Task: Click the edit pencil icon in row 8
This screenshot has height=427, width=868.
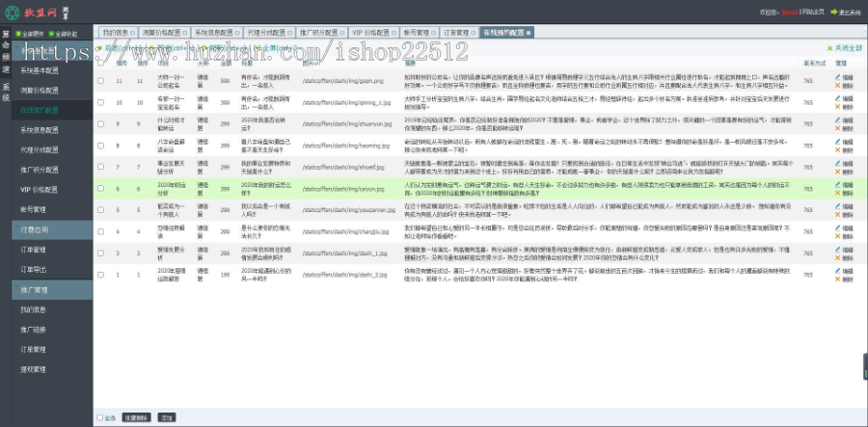Action: tap(837, 142)
